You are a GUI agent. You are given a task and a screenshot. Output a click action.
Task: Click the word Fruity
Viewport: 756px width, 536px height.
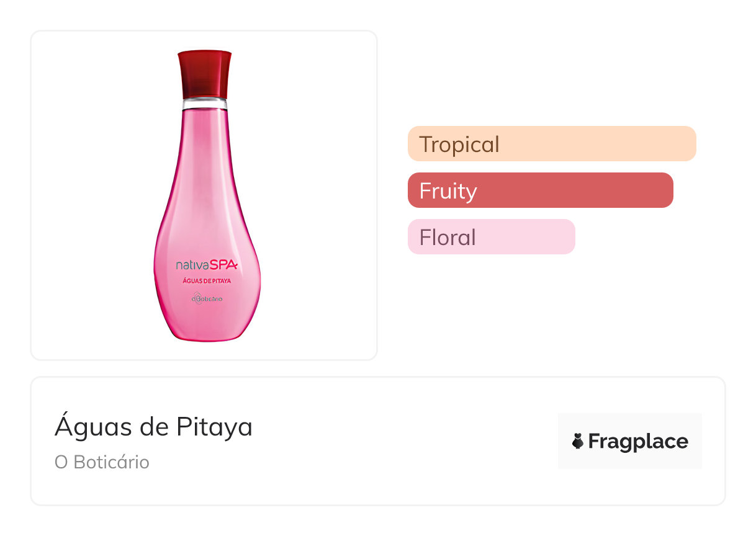448,191
